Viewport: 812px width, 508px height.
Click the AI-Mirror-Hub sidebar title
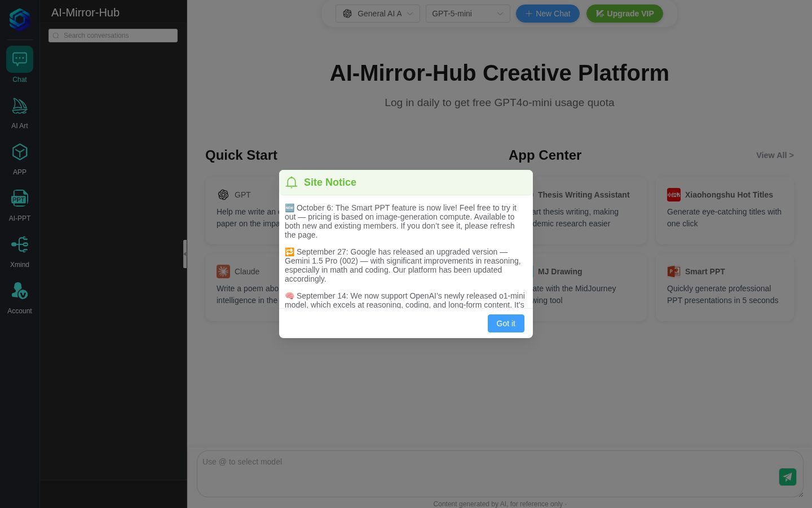pyautogui.click(x=85, y=12)
